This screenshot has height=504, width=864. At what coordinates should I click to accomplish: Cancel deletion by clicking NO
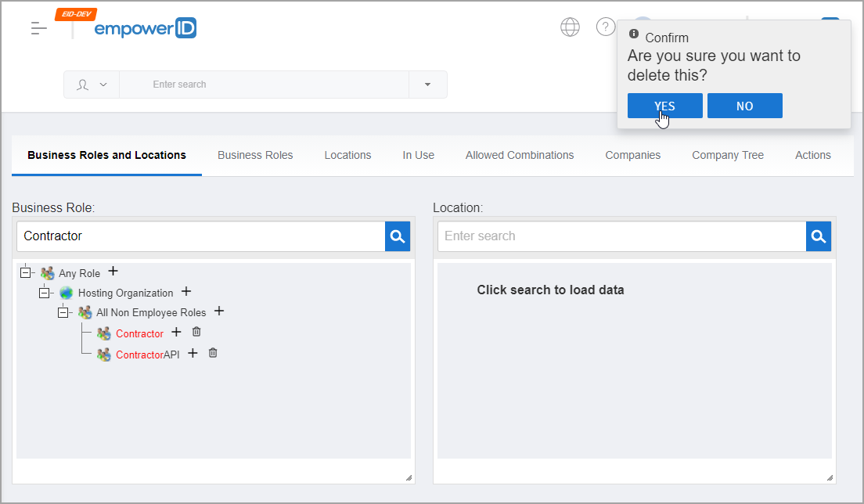(x=744, y=106)
